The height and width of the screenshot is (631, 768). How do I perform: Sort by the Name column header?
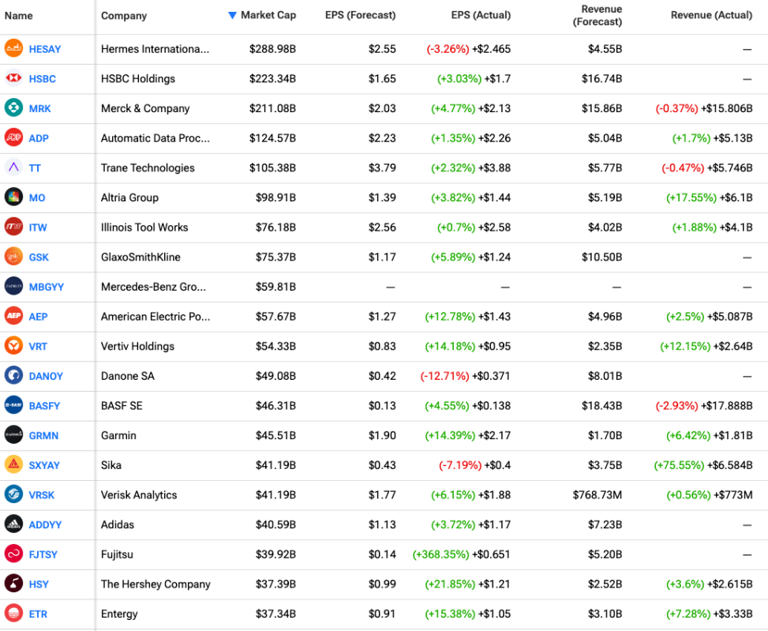tap(19, 16)
